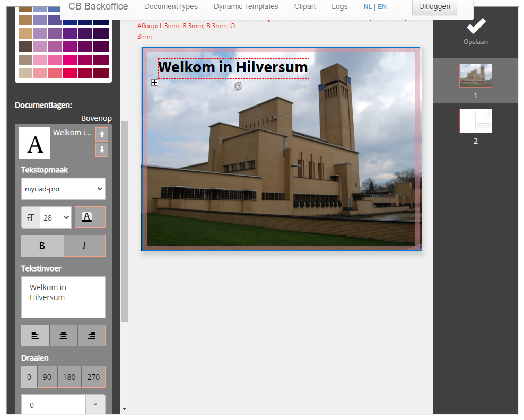Switch language to NL
Screen dimensions: 524x420
[368, 7]
